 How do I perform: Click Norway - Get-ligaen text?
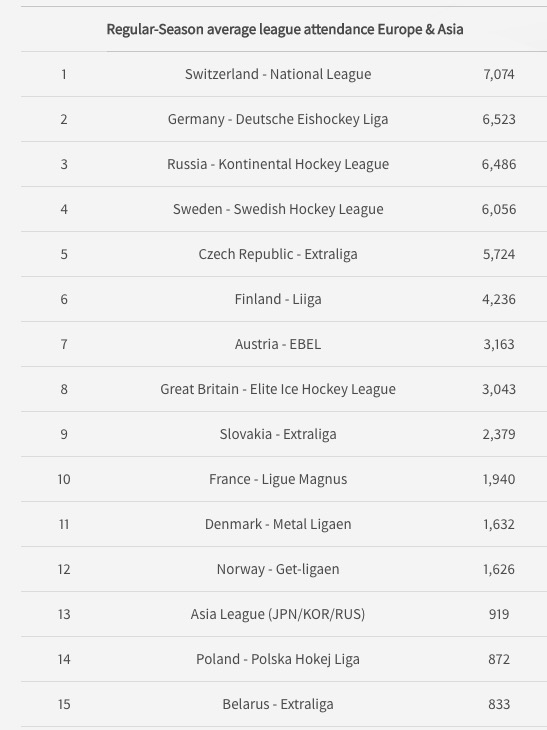point(278,569)
